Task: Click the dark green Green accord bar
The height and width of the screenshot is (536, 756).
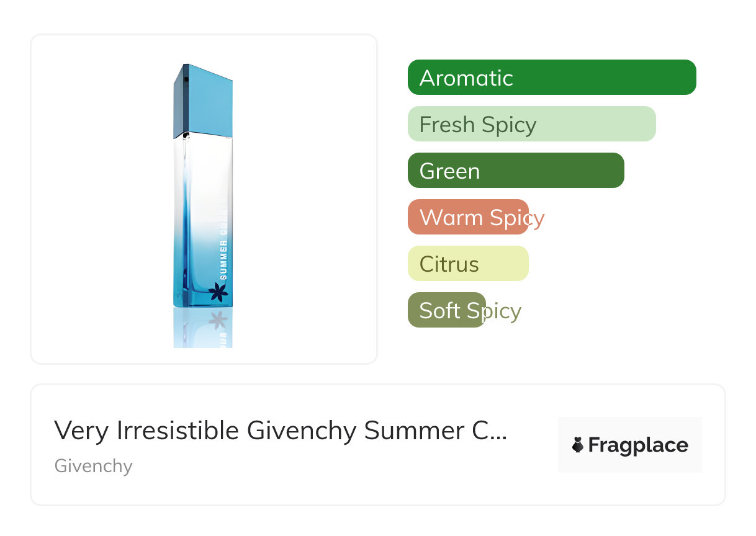Action: pyautogui.click(x=515, y=171)
